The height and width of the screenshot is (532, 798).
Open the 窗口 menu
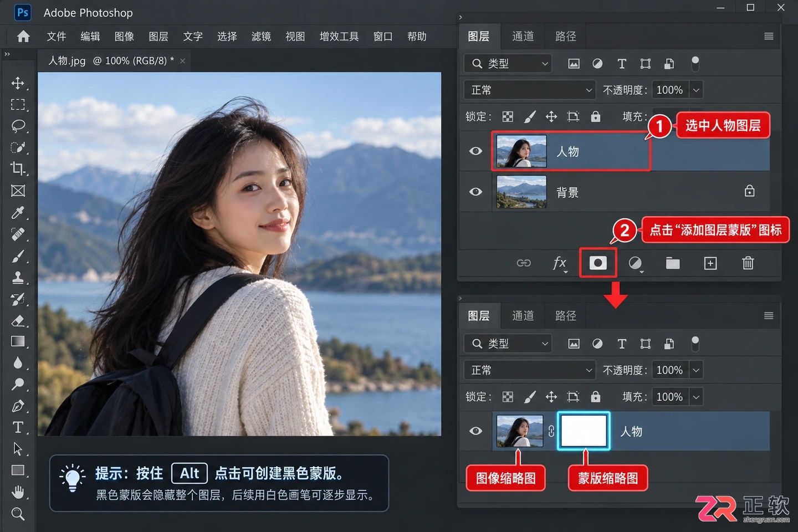pyautogui.click(x=383, y=37)
